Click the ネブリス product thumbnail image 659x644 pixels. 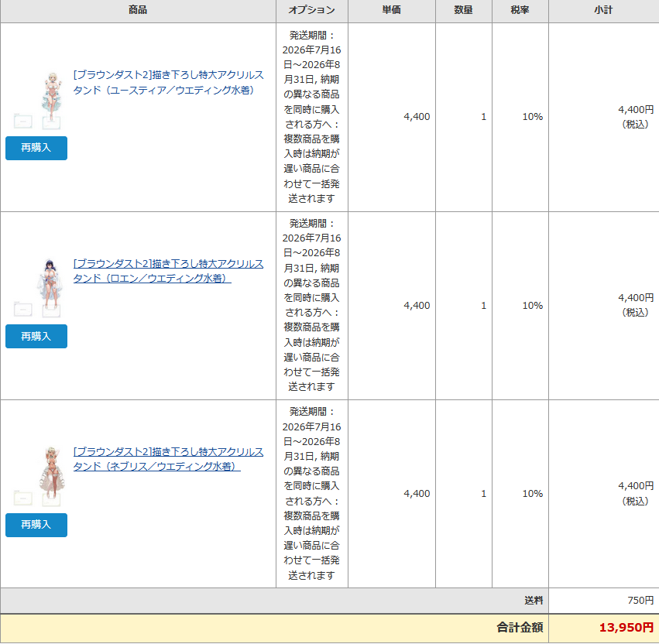coord(38,476)
